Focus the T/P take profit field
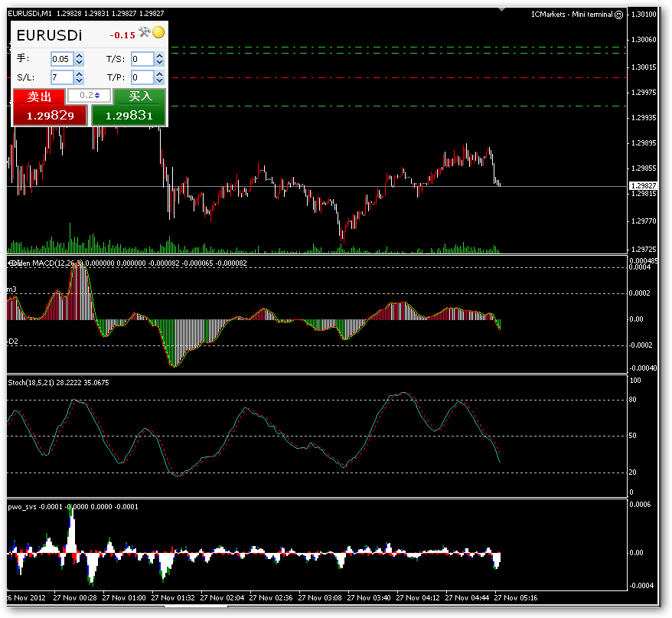Screen dimensions: 672x618 click(x=142, y=77)
